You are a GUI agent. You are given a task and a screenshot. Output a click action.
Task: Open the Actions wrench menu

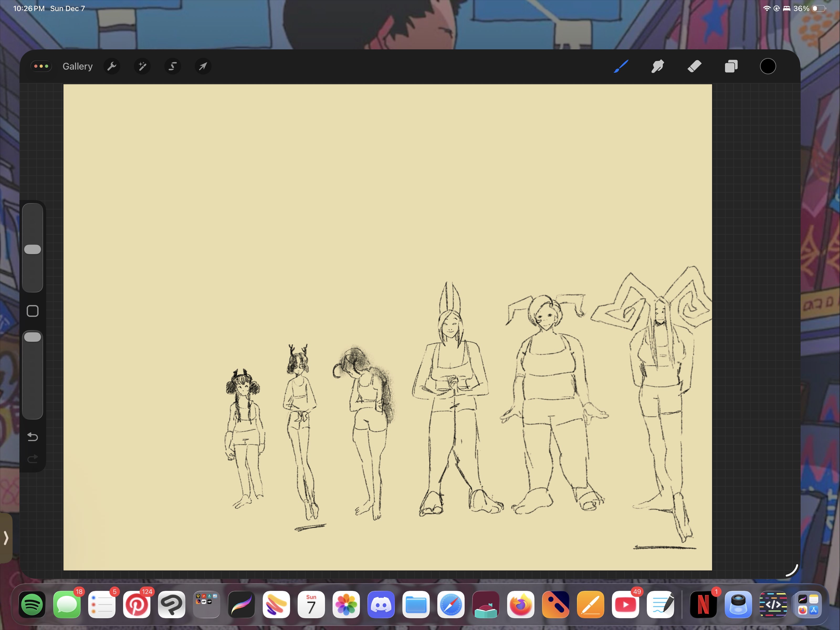pyautogui.click(x=112, y=66)
